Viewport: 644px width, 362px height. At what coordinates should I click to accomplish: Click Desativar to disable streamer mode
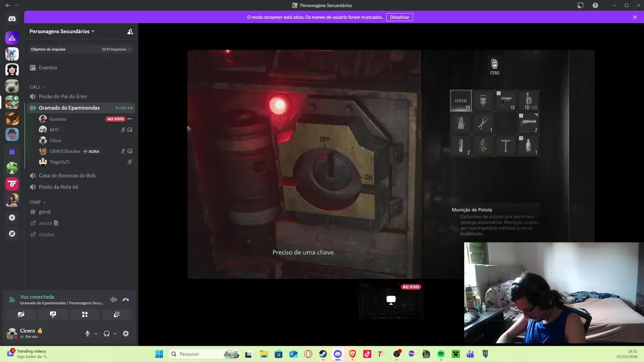399,17
